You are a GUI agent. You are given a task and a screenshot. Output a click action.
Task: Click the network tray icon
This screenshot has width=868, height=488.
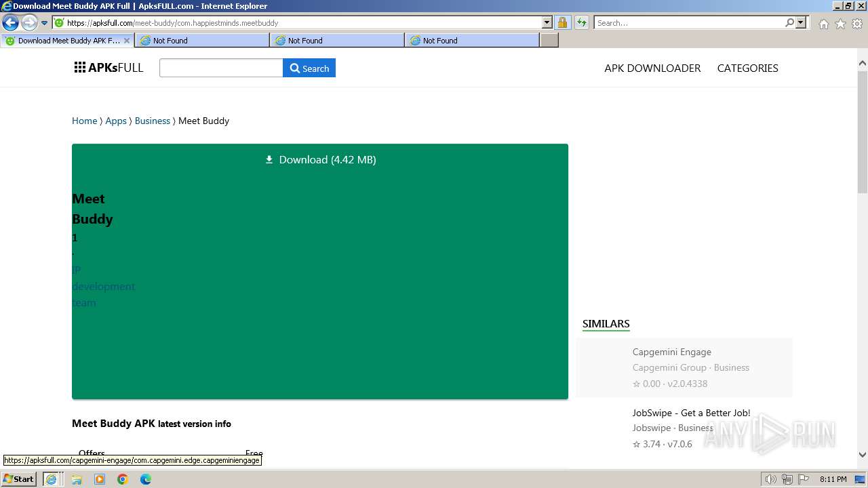[x=787, y=479]
